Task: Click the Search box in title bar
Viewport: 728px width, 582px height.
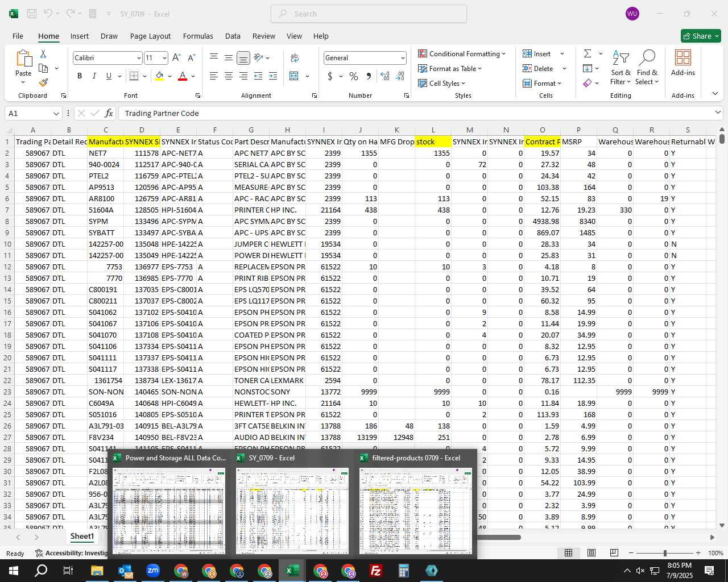Action: point(369,14)
